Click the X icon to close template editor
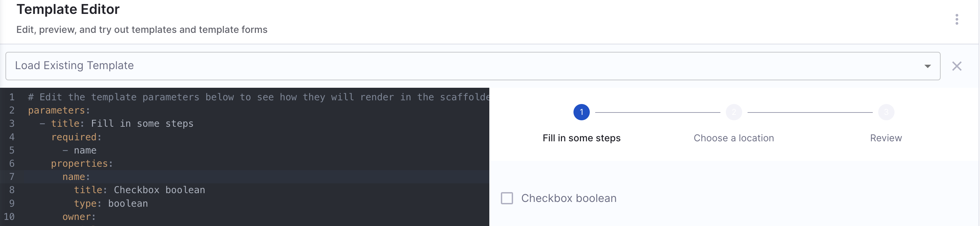Viewport: 980px width, 226px height. tap(956, 66)
